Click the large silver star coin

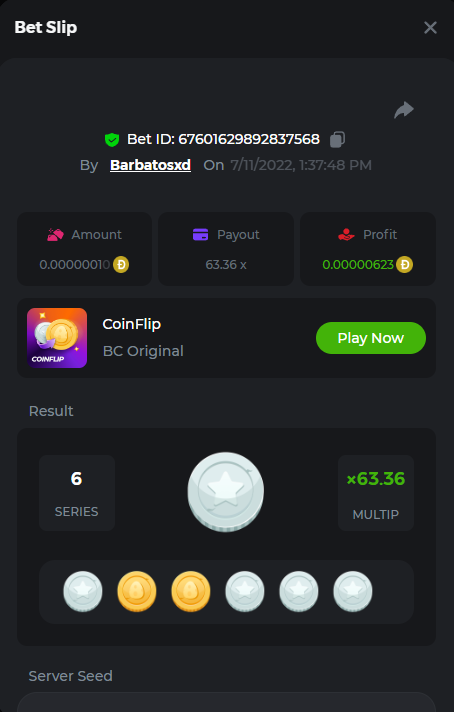(x=226, y=492)
